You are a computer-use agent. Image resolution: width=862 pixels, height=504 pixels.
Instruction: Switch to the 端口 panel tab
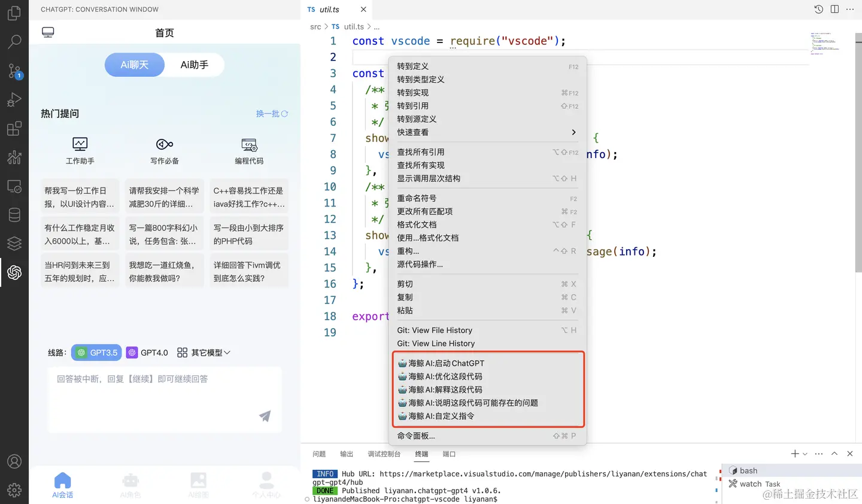(449, 454)
